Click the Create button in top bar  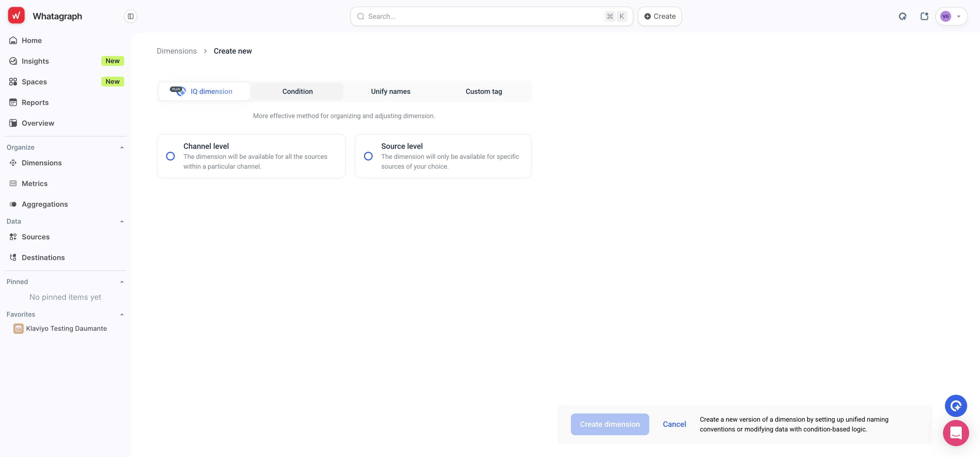point(660,16)
